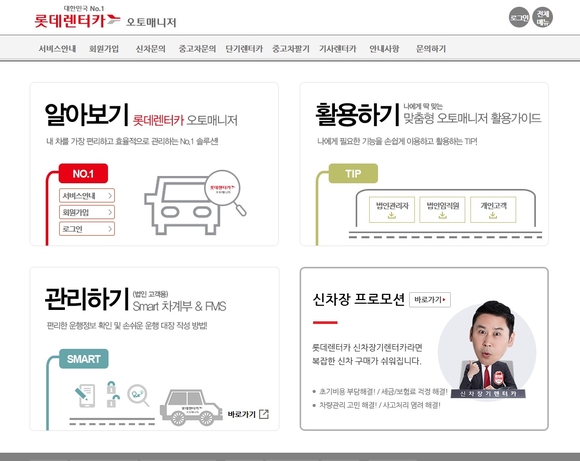Click the 롯데렌터카 logo in the header

point(77,18)
